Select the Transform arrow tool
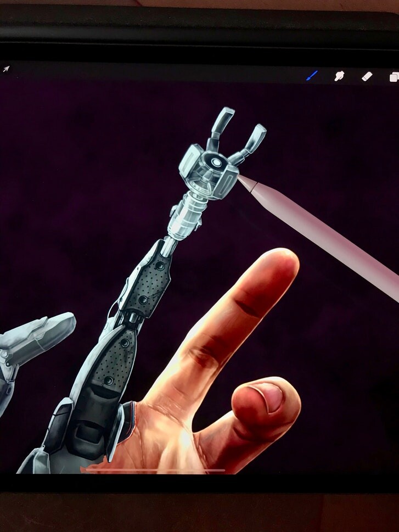Viewport: 399px width, 532px height. [6, 69]
